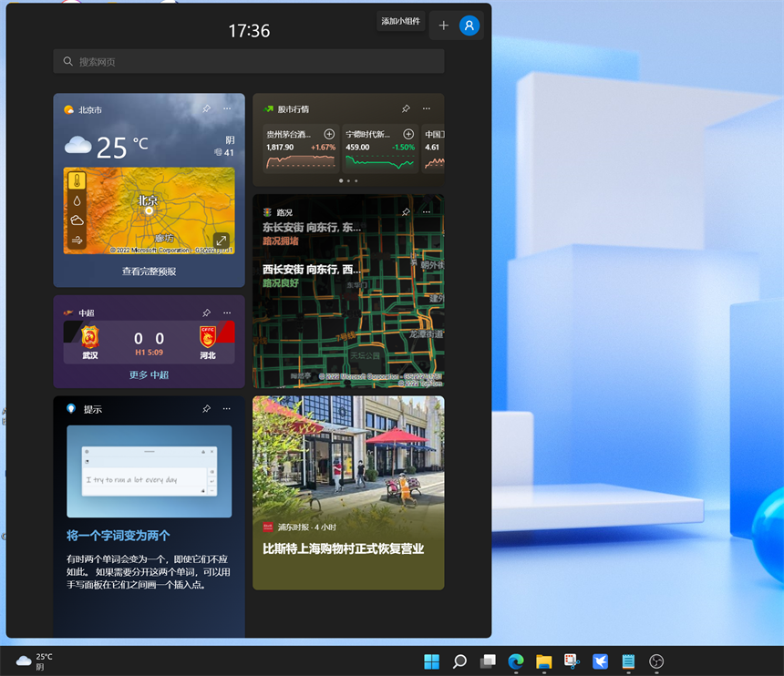Pin the 股市行情 stock widget

pos(406,109)
